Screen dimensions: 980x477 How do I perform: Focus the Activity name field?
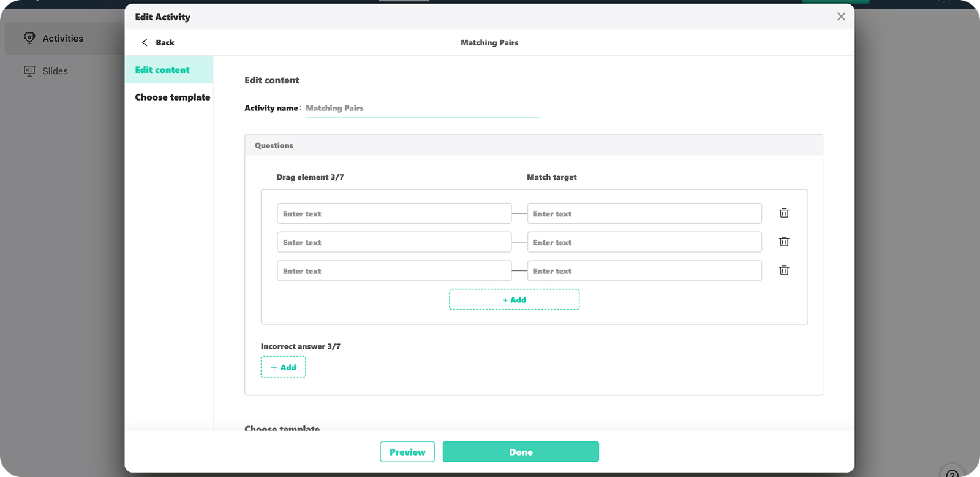423,109
